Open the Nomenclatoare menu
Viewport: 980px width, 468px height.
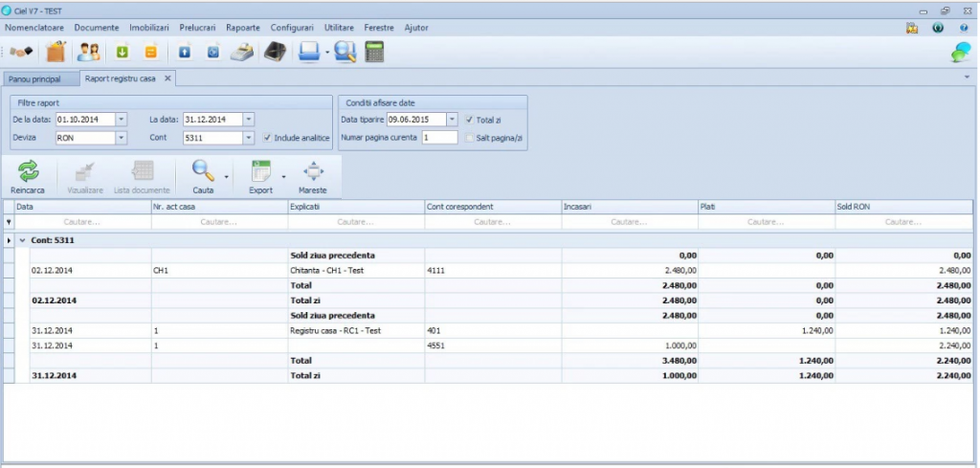pyautogui.click(x=33, y=28)
